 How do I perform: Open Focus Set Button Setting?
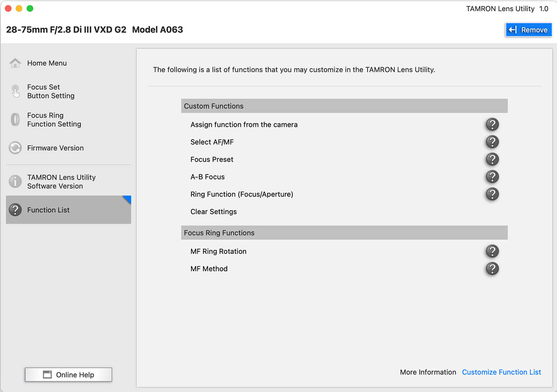pos(51,91)
